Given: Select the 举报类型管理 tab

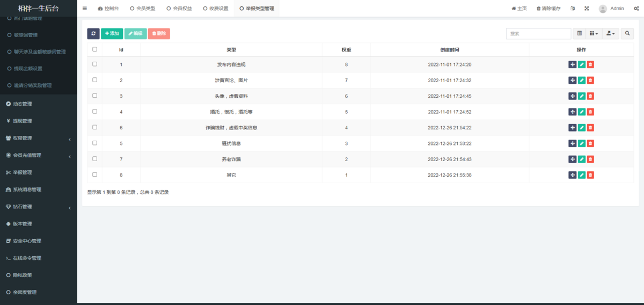Looking at the screenshot, I should click(257, 9).
